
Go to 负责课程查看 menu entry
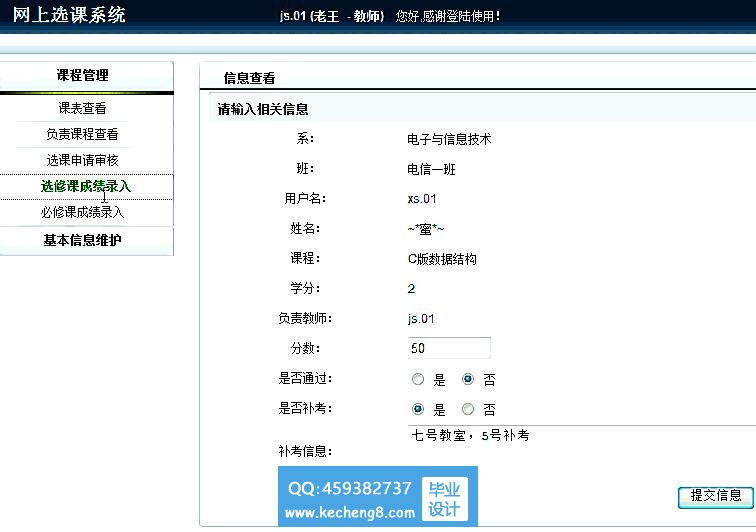[82, 134]
